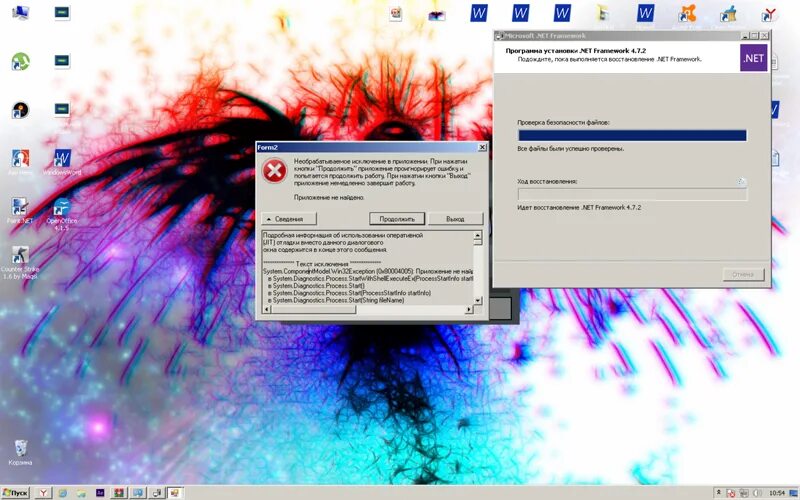Open the AIMP player desktop shortcut
This screenshot has width=800, height=500.
(x=20, y=110)
